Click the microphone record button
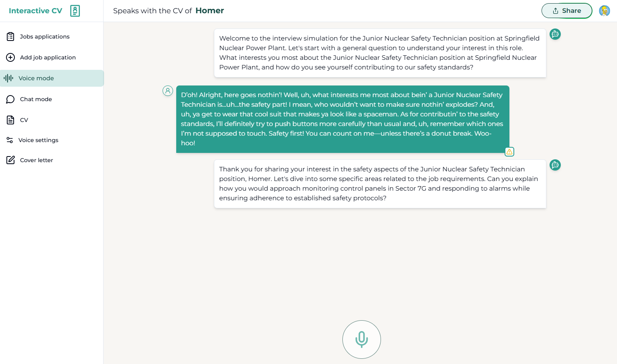 pos(361,339)
